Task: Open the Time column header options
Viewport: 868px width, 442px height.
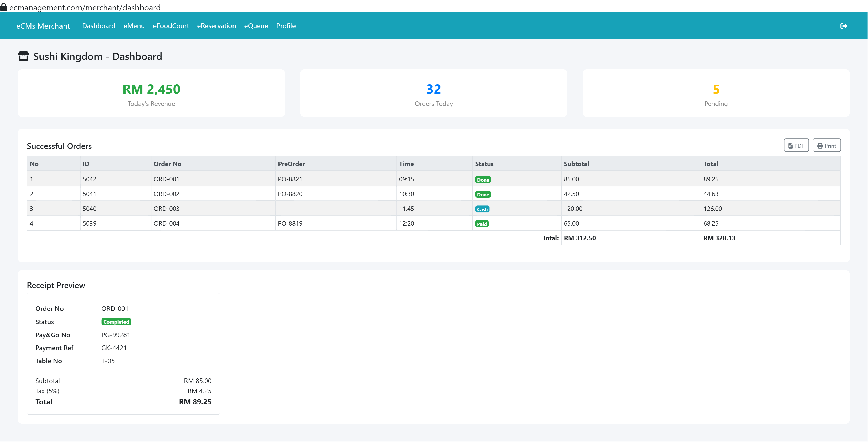Action: [406, 164]
